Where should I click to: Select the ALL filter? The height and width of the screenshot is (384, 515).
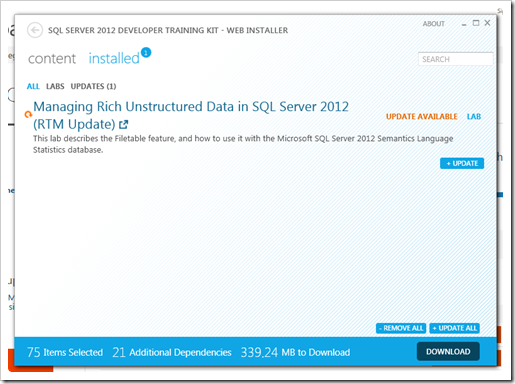click(x=33, y=86)
